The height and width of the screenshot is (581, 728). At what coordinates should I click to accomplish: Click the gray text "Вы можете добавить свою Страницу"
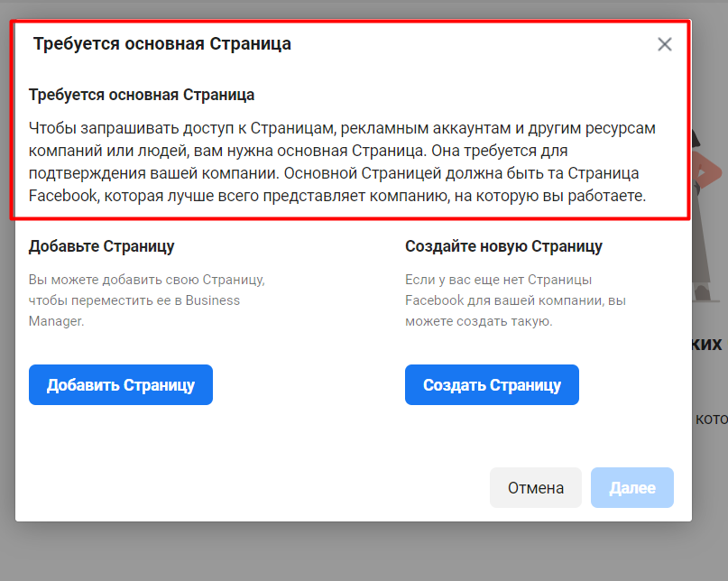[x=147, y=280]
